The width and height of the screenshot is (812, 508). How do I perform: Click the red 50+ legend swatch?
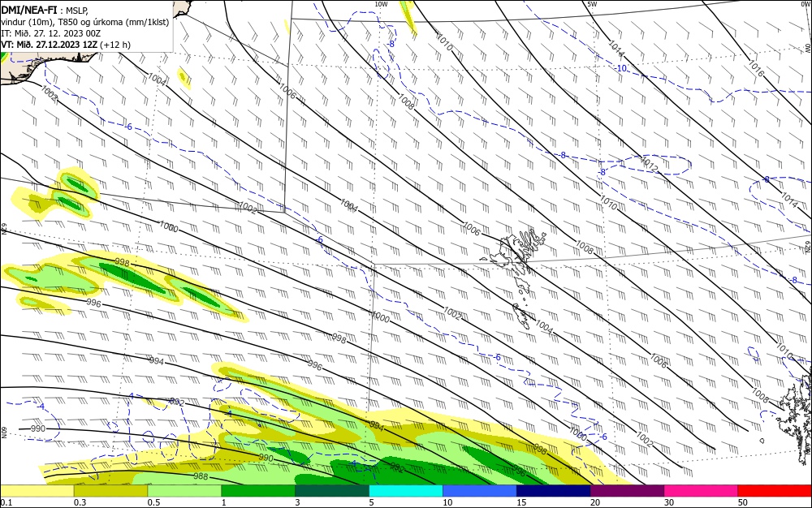pos(774,491)
